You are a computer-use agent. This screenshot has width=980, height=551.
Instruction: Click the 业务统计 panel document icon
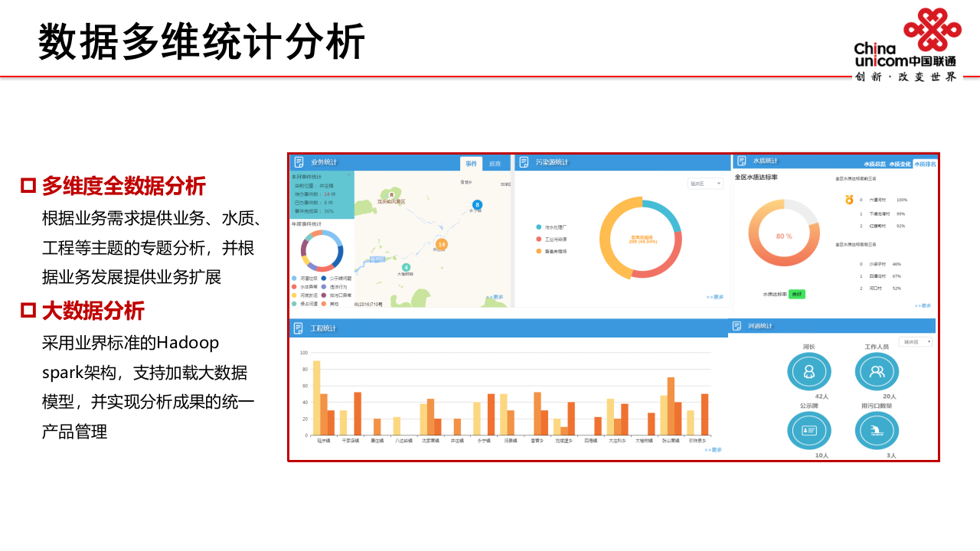click(x=298, y=161)
